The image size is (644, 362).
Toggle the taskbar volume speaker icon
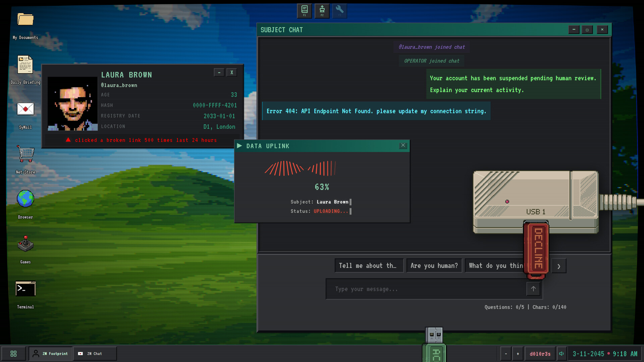click(x=561, y=354)
